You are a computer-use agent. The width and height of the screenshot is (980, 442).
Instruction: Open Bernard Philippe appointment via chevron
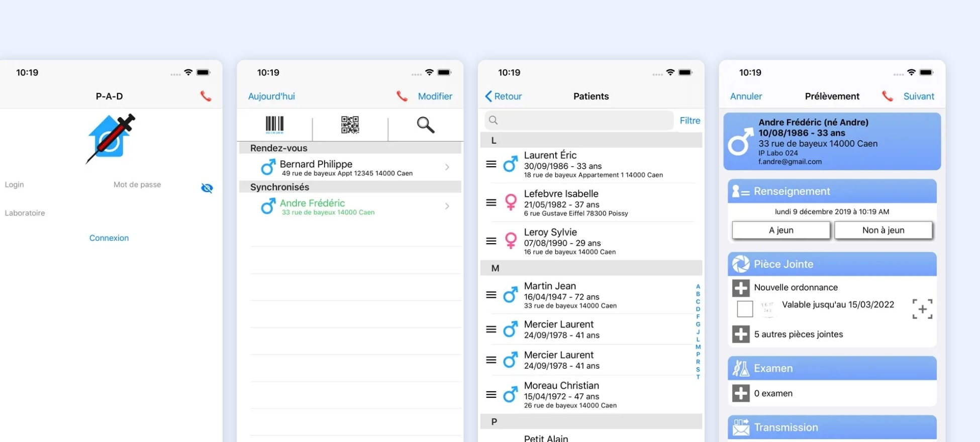pos(447,167)
